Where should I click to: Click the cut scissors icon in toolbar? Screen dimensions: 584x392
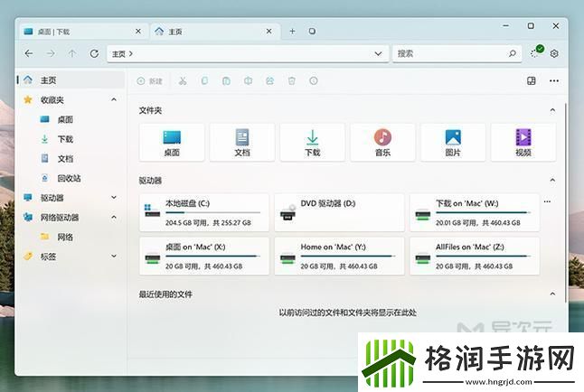(183, 80)
